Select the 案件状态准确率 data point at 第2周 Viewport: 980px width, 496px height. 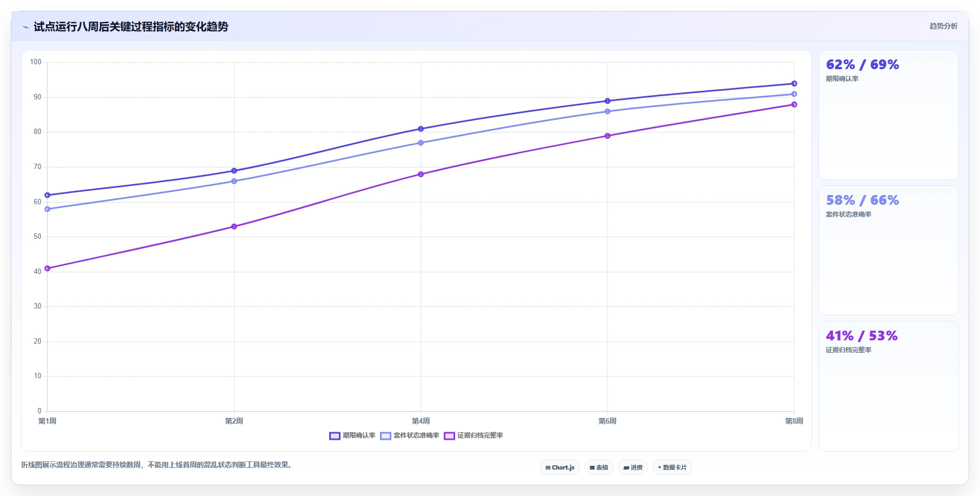[234, 181]
